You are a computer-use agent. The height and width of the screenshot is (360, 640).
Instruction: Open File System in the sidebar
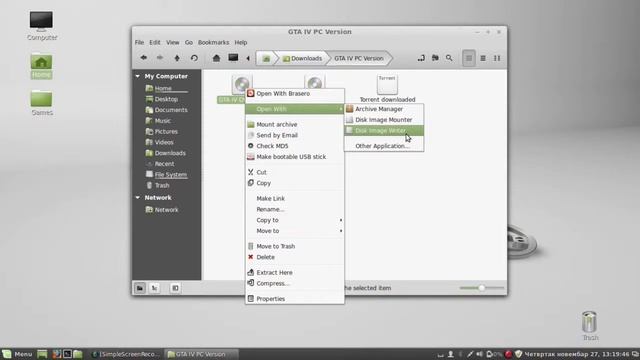pyautogui.click(x=167, y=175)
